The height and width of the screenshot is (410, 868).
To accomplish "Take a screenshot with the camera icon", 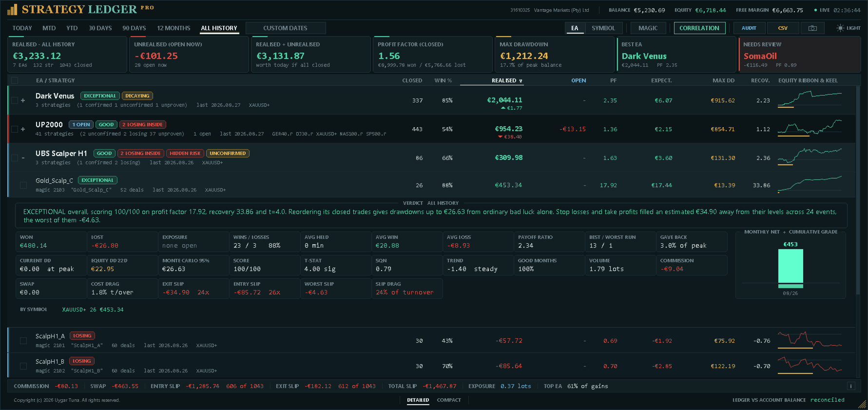I will [x=812, y=28].
